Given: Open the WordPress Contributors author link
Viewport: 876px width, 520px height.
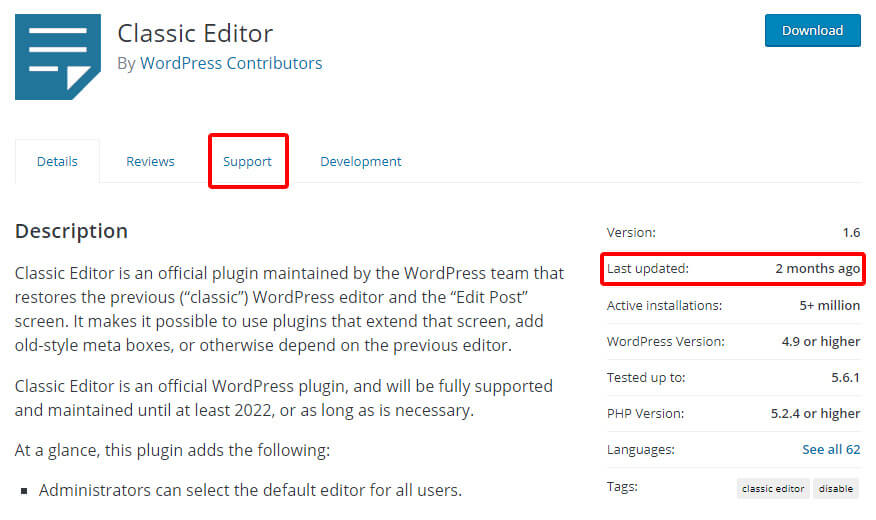Looking at the screenshot, I should 231,63.
